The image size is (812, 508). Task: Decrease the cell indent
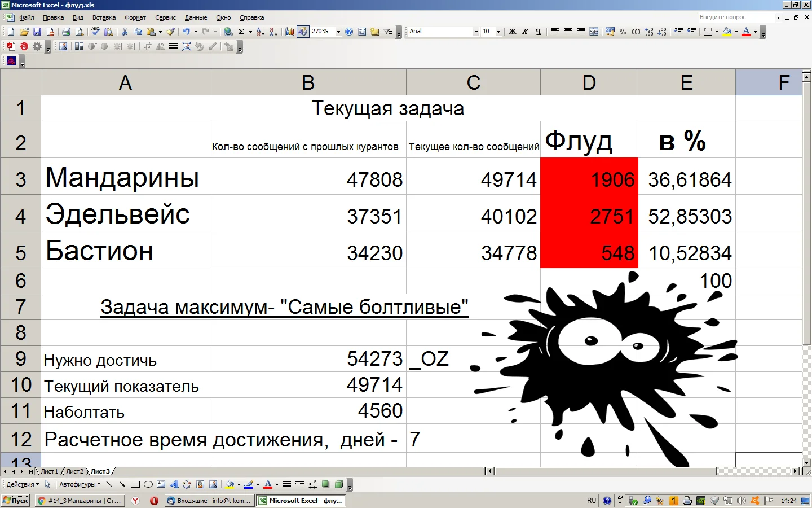(x=678, y=32)
